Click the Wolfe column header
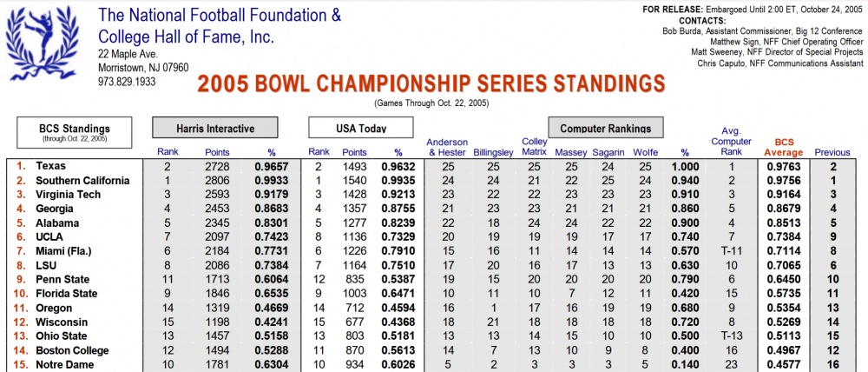The image size is (868, 372). [643, 152]
